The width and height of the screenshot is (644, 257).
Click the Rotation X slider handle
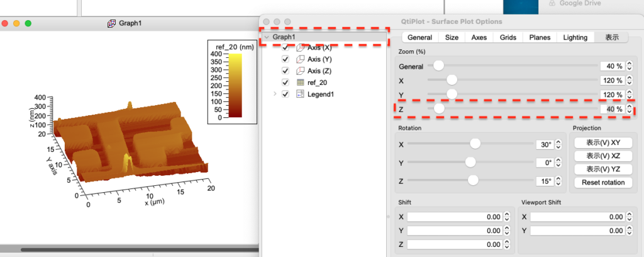pyautogui.click(x=475, y=144)
